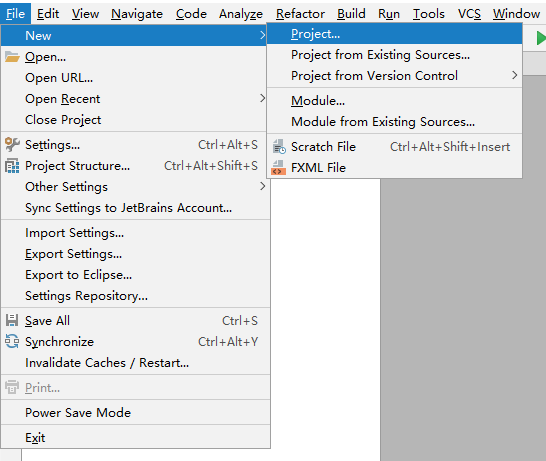Click Save All menu item
Image resolution: width=546 pixels, height=461 pixels.
click(x=135, y=321)
